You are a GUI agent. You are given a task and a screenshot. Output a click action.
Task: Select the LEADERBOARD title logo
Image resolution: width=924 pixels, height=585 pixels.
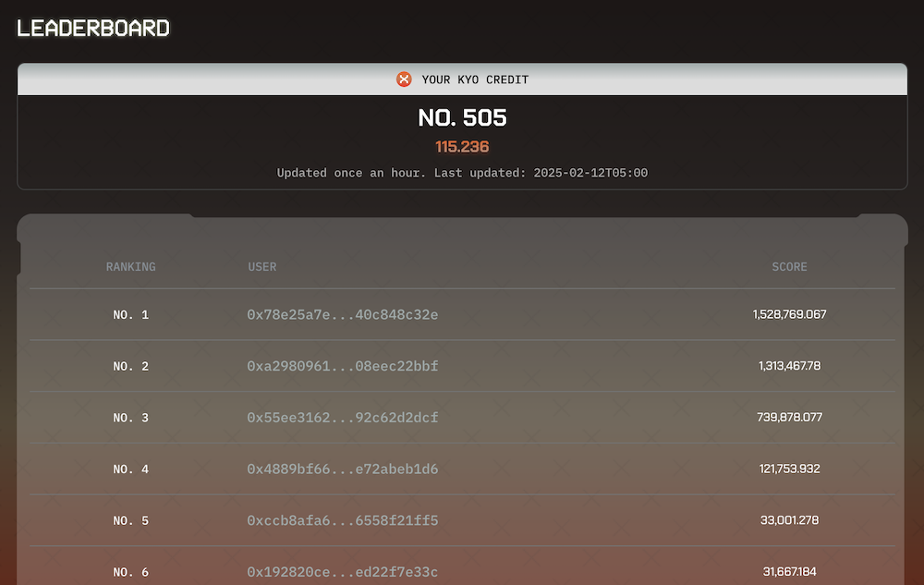click(x=93, y=28)
